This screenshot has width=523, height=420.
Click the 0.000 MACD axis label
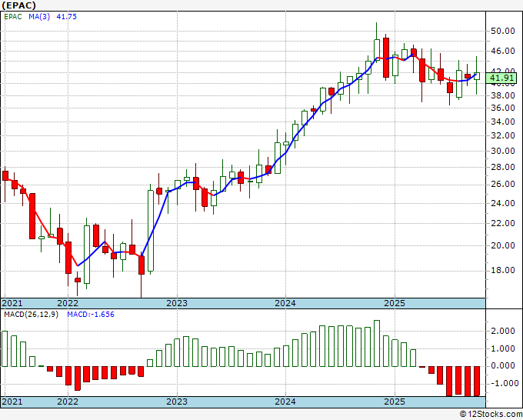(x=505, y=366)
